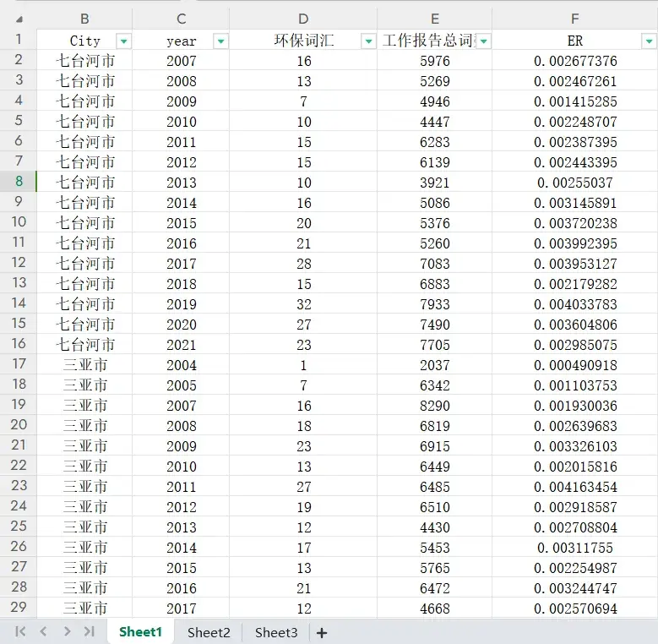Select ER cell 0.00311755

point(575,548)
